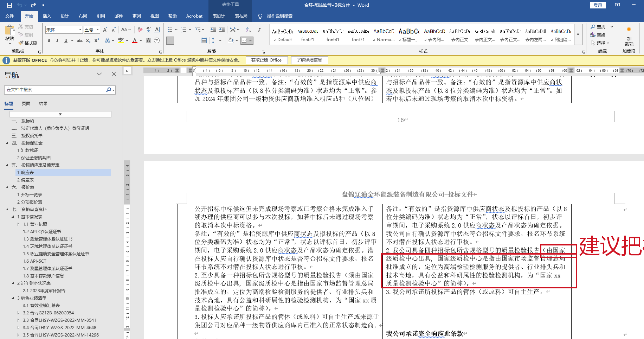The image size is (644, 339).
Task: Switch to the 视图 (View) ribbon tab
Action: tap(155, 16)
